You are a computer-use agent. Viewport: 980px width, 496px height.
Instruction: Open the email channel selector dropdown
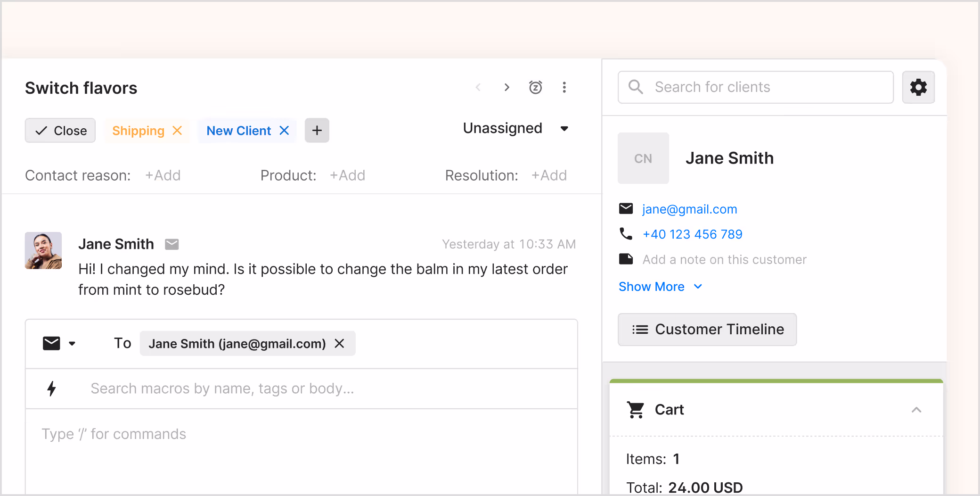click(59, 344)
